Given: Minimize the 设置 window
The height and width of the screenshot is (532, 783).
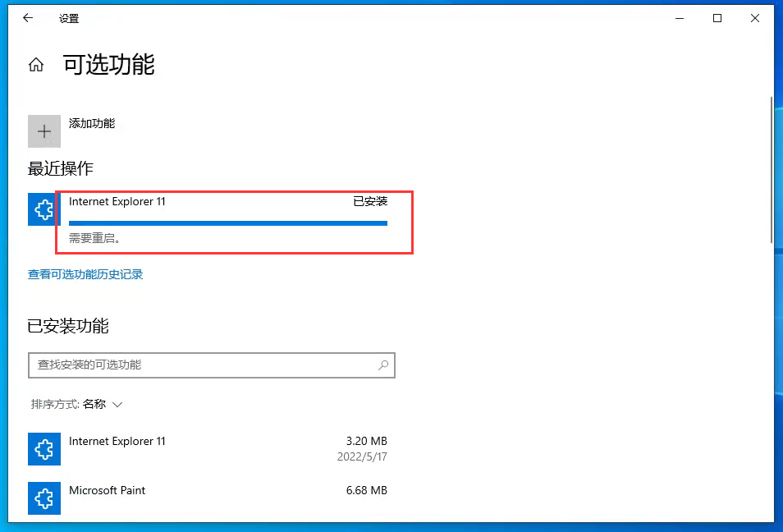Looking at the screenshot, I should (x=680, y=18).
